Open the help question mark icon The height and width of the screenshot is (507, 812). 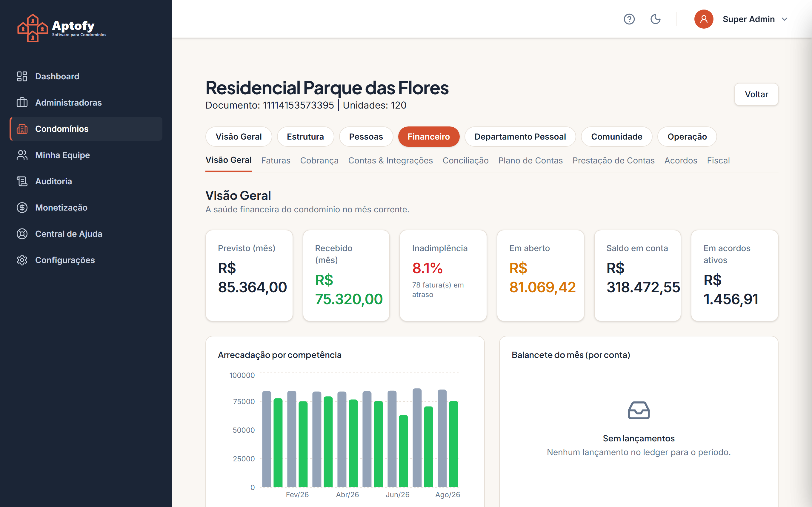click(x=629, y=19)
